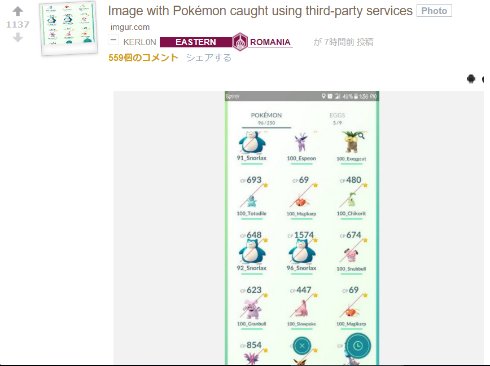Select the CP 1574 Snorlax

301,252
